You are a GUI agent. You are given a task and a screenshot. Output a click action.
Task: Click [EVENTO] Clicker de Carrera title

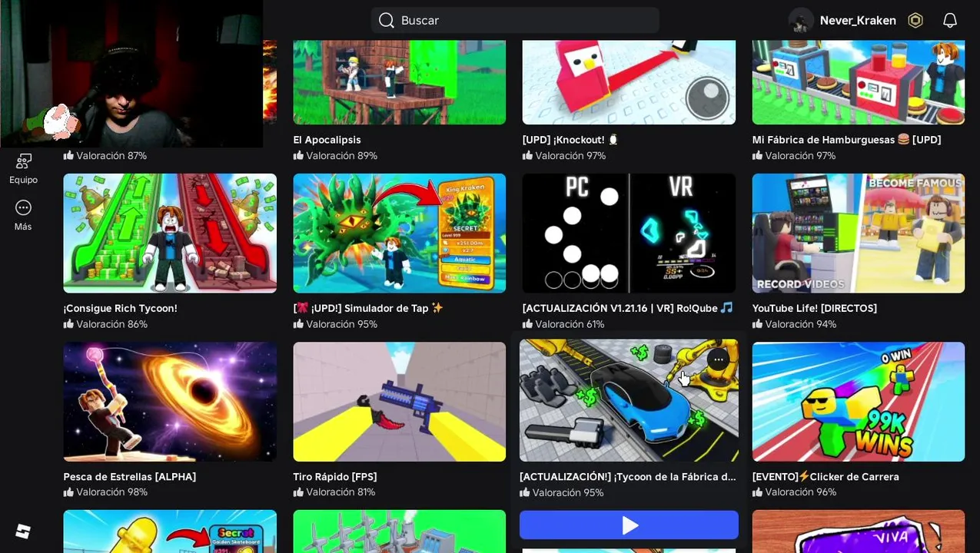[825, 477]
